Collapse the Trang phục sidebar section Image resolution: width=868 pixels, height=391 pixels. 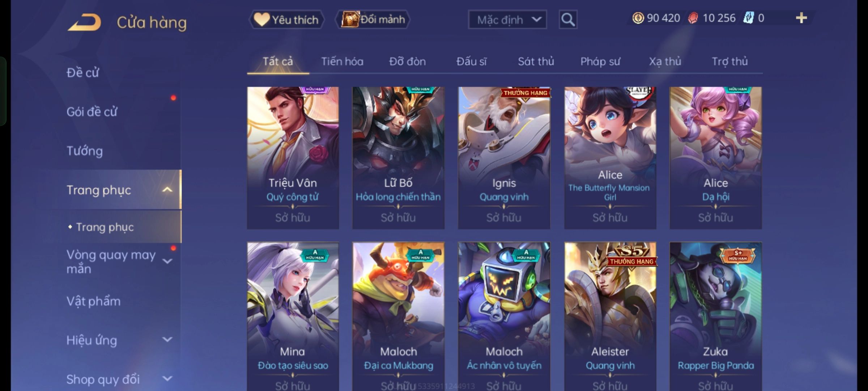(x=167, y=190)
